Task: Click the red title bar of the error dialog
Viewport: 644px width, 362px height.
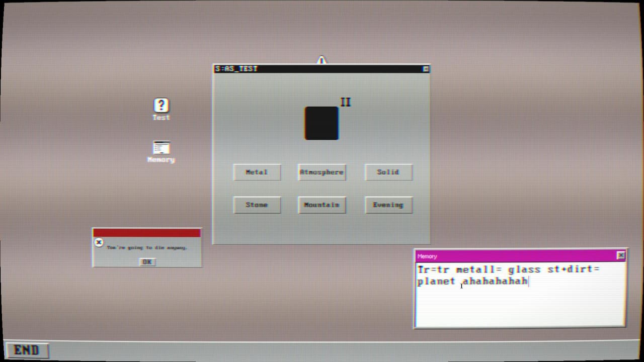Action: click(x=147, y=233)
